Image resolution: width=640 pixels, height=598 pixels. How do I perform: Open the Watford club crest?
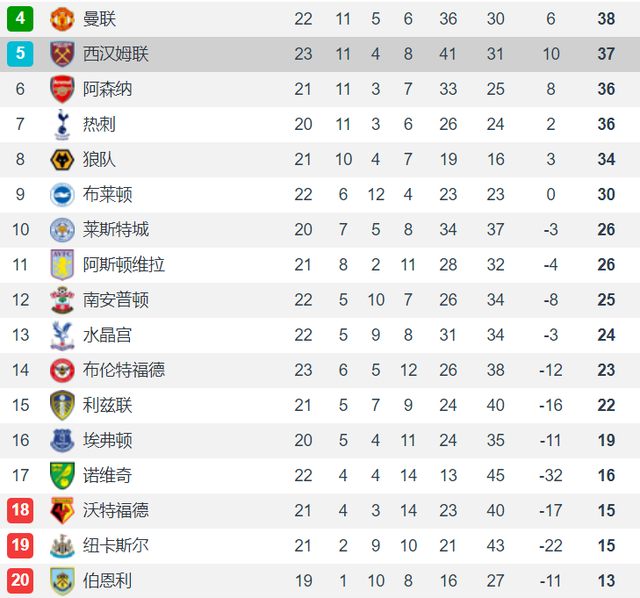(x=62, y=510)
